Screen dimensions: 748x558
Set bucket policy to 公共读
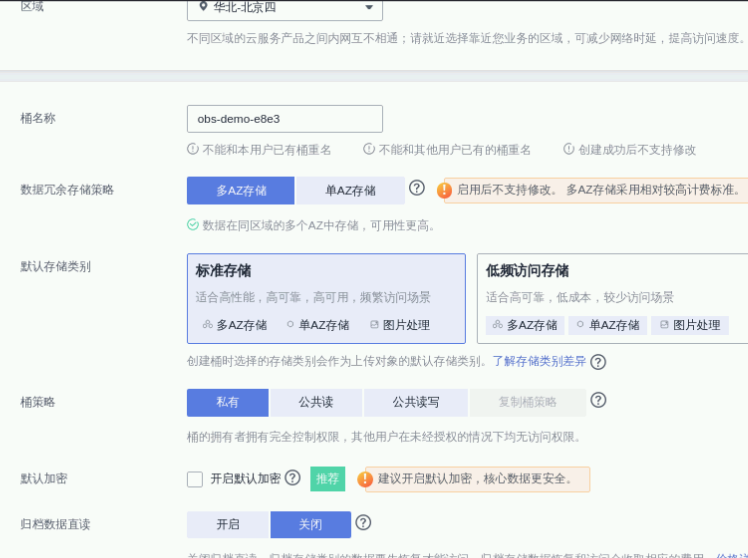pos(316,403)
